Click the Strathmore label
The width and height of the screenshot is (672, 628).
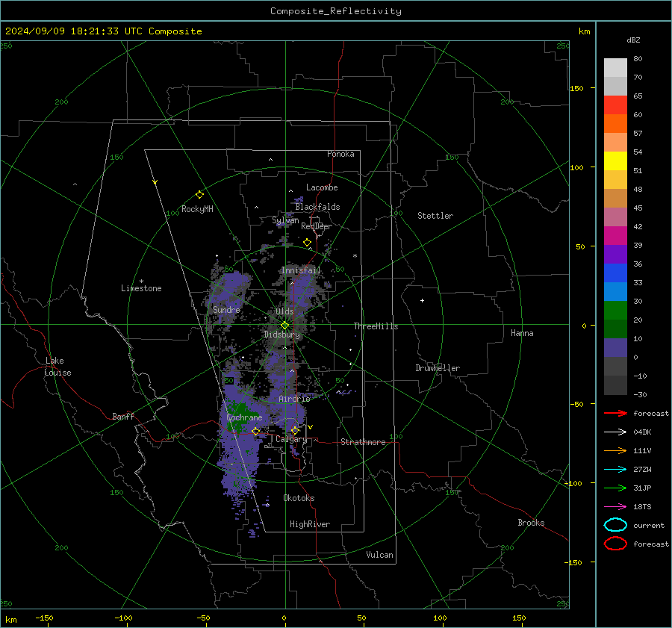click(363, 442)
